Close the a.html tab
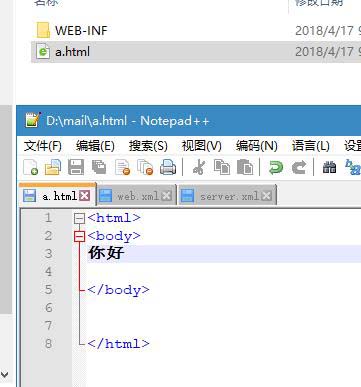Viewport: 361px width, 387px height. tap(85, 196)
